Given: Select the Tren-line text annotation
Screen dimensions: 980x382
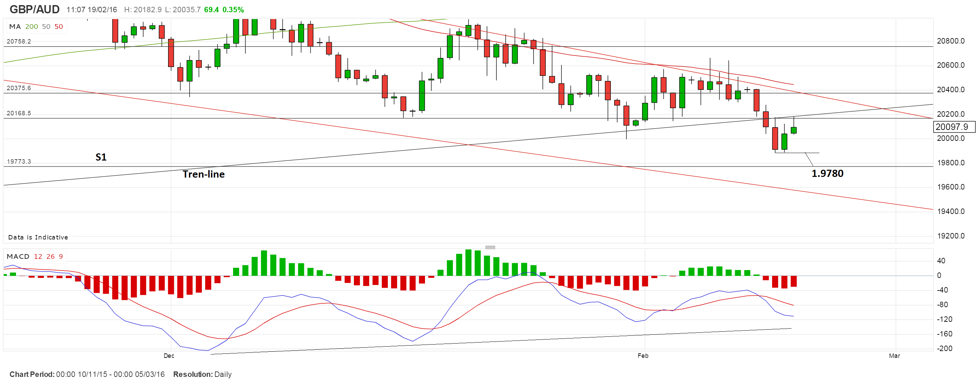Looking at the screenshot, I should [x=203, y=174].
